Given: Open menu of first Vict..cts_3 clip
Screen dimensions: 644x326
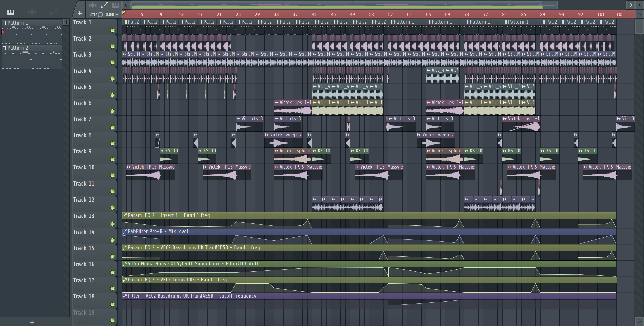Looking at the screenshot, I should [x=239, y=119].
